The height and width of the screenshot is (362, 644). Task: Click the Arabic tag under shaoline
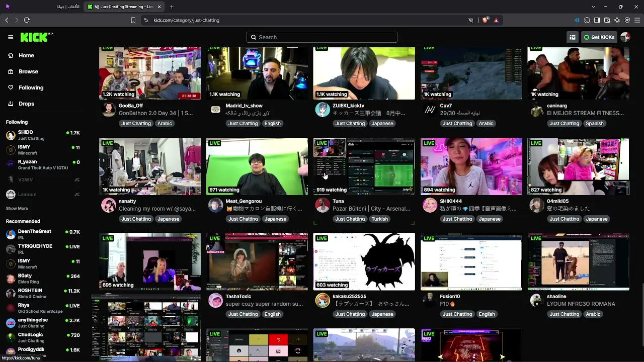[593, 314]
